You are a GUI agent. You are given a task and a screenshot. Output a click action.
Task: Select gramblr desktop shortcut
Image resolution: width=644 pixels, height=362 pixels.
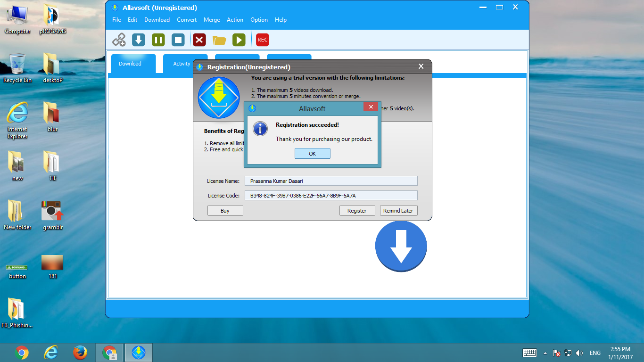tap(53, 215)
